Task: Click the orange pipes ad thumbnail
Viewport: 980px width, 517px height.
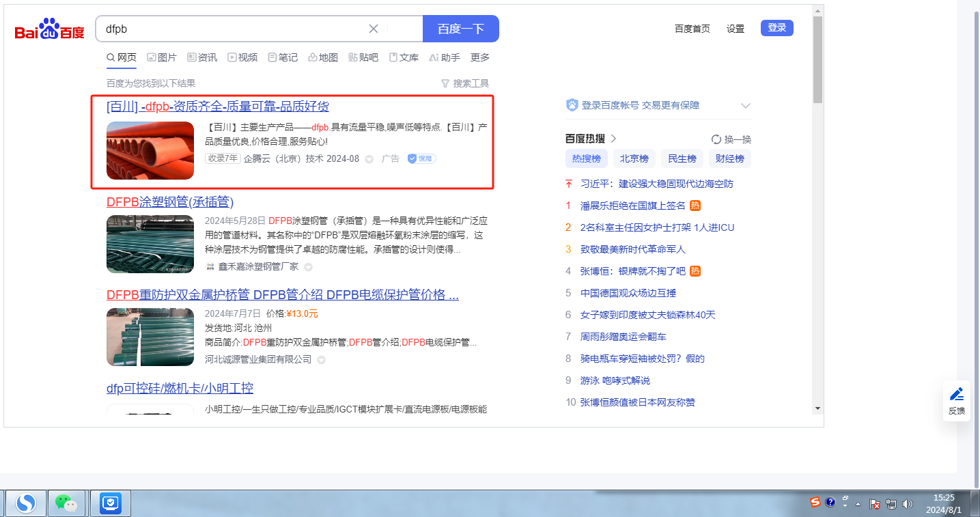Action: point(150,150)
